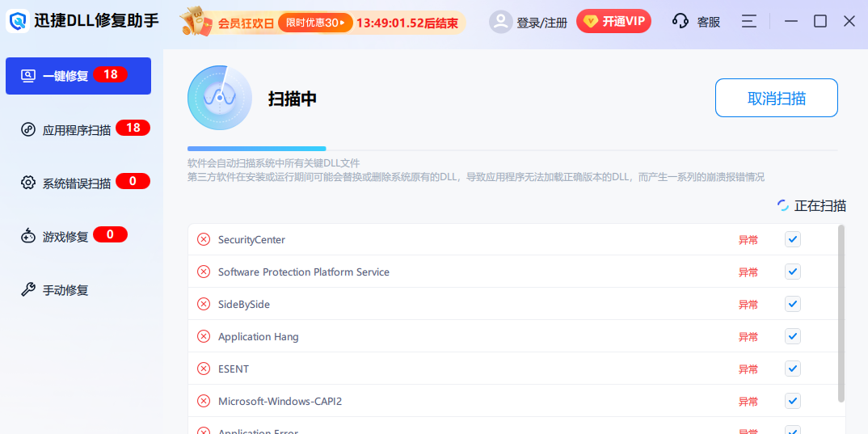Select the Application Hang row text
This screenshot has height=434, width=868.
tap(258, 336)
